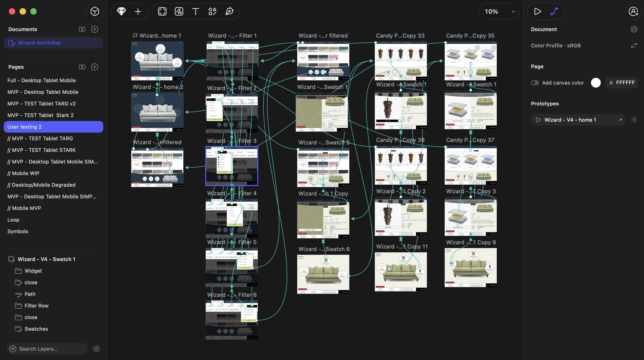The image size is (644, 360).
Task: Click the layer locate target icon
Action: (96, 349)
